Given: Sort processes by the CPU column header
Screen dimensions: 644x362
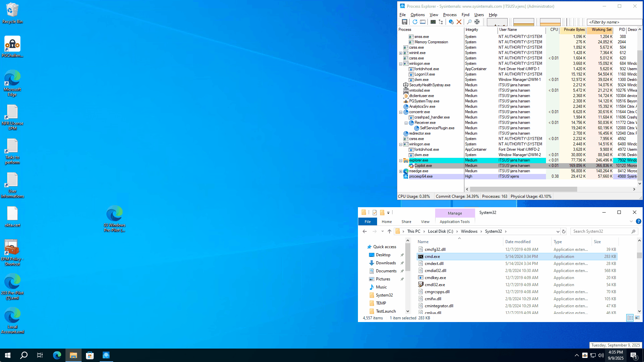Looking at the screenshot, I should pos(553,30).
